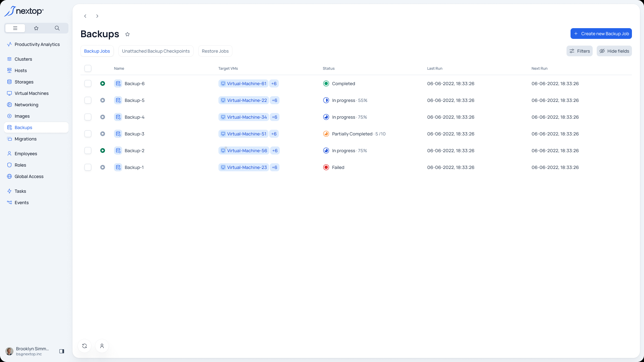This screenshot has height=362, width=644.
Task: Switch to Restore Jobs tab
Action: click(x=215, y=51)
